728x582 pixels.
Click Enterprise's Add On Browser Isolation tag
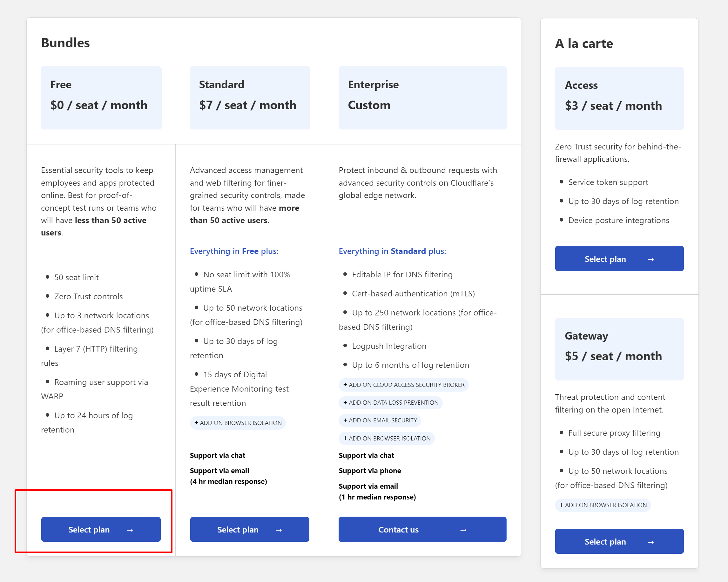point(387,438)
